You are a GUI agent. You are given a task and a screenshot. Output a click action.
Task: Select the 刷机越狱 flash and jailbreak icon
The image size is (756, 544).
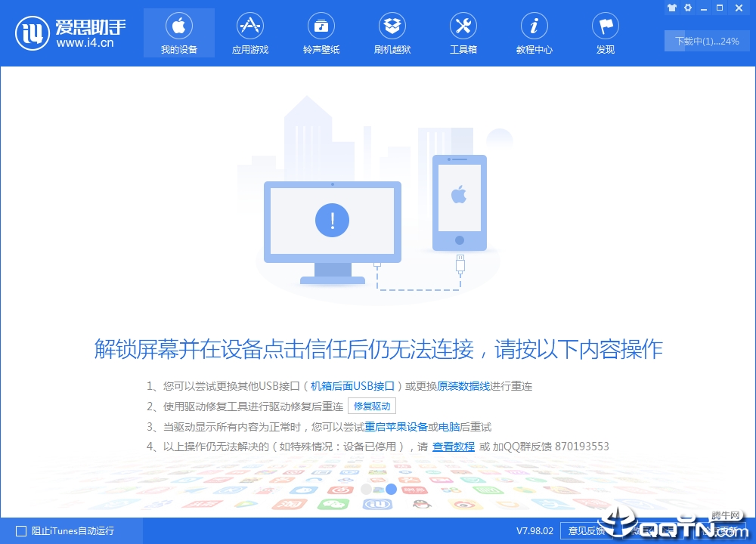click(392, 33)
